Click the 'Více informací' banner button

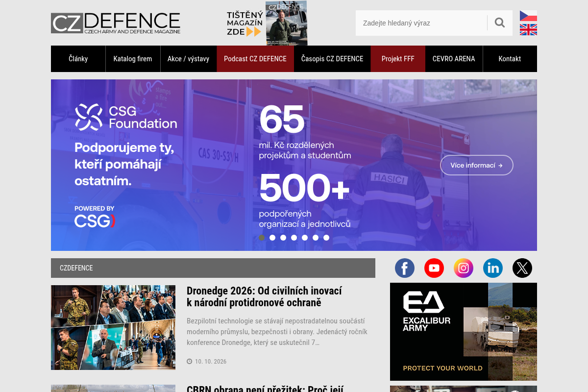(x=477, y=165)
